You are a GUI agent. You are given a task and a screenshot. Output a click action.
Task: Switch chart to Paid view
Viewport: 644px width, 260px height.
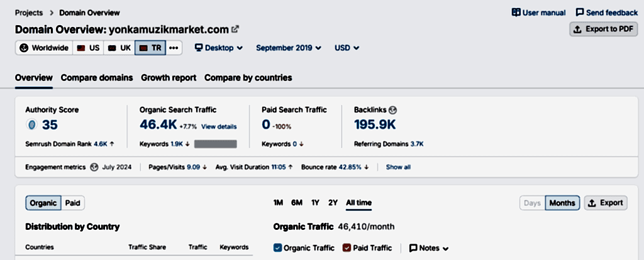pos(73,203)
